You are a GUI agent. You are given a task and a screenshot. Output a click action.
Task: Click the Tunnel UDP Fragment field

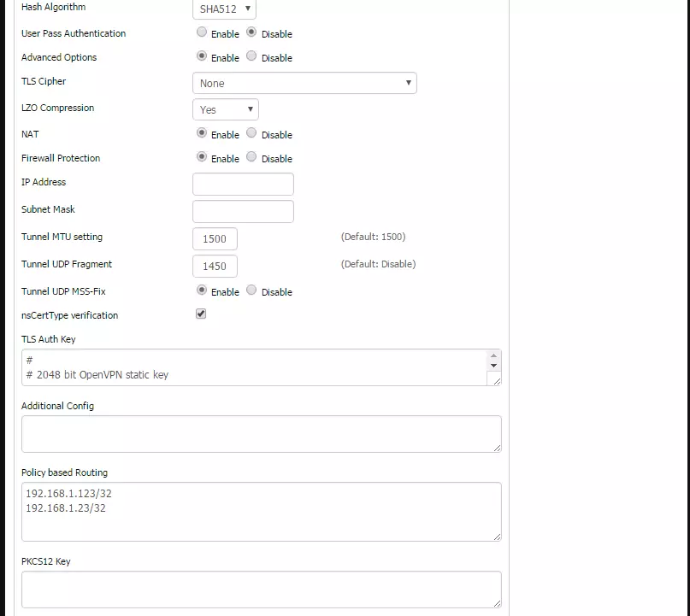(x=214, y=266)
